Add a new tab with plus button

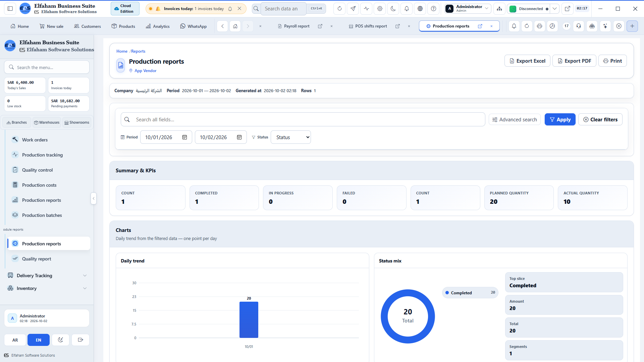pyautogui.click(x=632, y=26)
